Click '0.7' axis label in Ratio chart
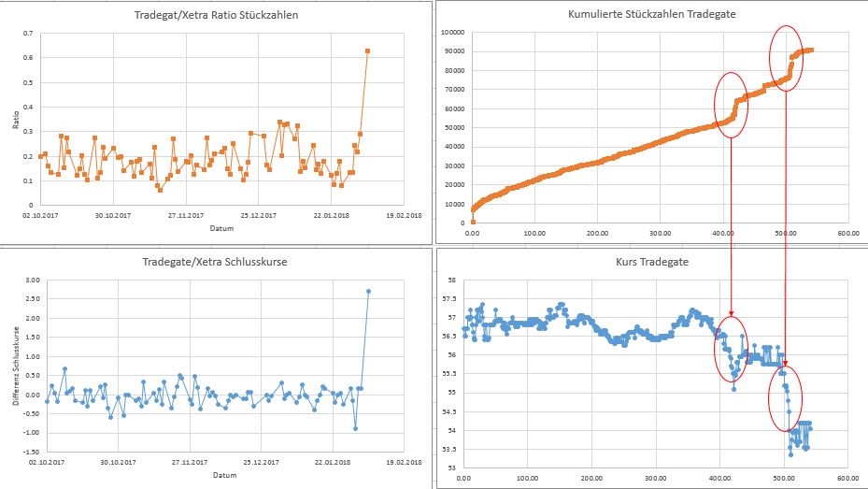868x489 pixels. pyautogui.click(x=28, y=34)
